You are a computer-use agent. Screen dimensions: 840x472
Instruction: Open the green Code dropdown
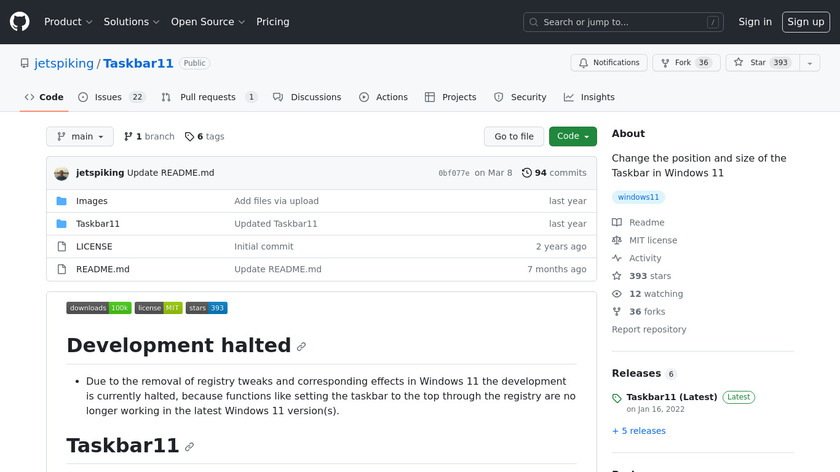pyautogui.click(x=572, y=137)
